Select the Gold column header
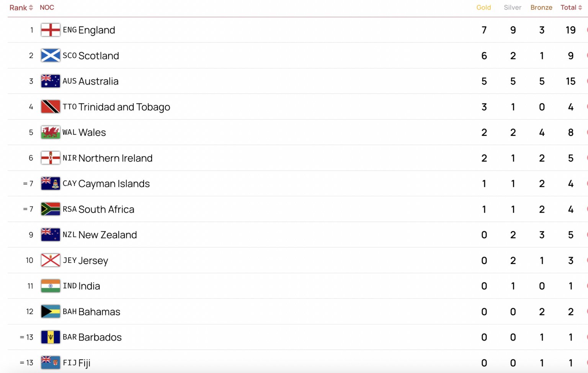The height and width of the screenshot is (373, 588). point(483,8)
